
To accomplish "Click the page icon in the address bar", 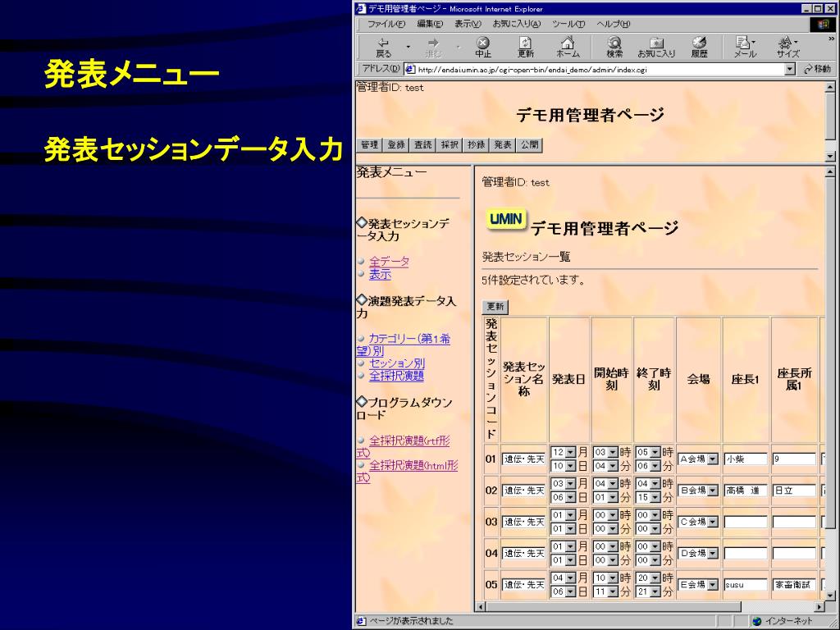I will click(410, 69).
